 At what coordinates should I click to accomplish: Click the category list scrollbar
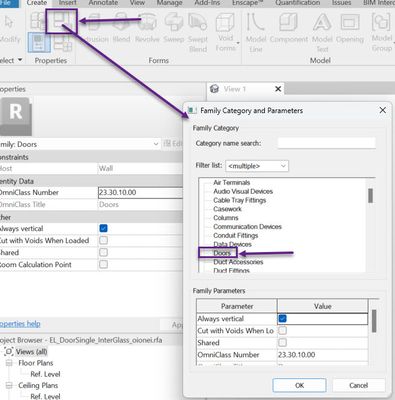(x=370, y=196)
